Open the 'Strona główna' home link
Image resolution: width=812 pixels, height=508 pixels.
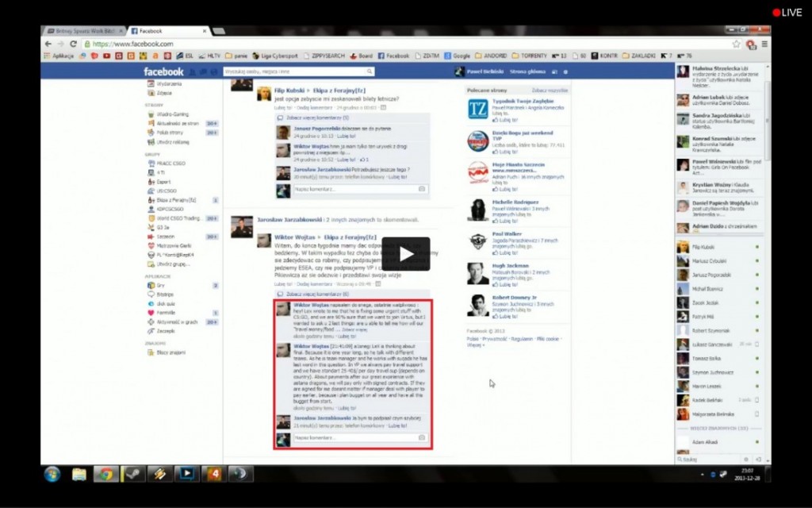point(527,72)
